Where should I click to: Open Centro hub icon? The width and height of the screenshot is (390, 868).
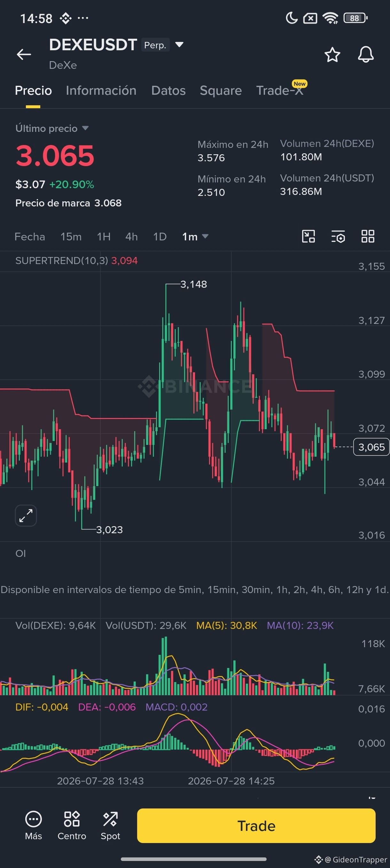tap(72, 825)
